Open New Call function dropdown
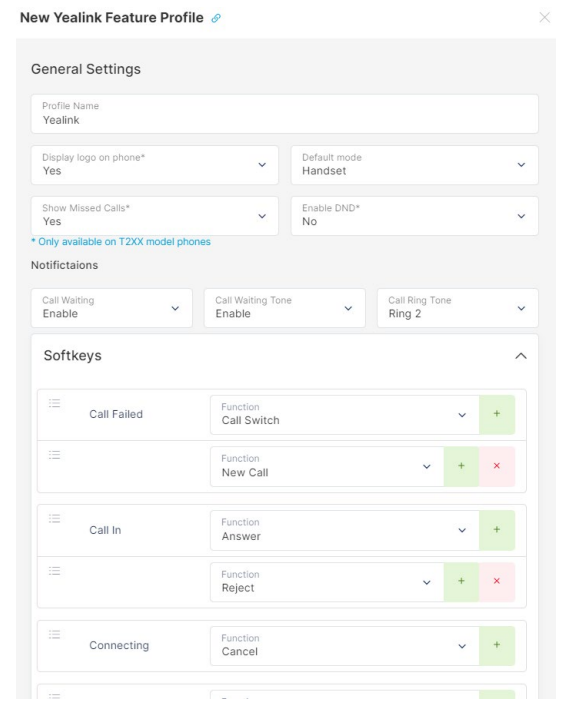The image size is (576, 719). point(327,466)
